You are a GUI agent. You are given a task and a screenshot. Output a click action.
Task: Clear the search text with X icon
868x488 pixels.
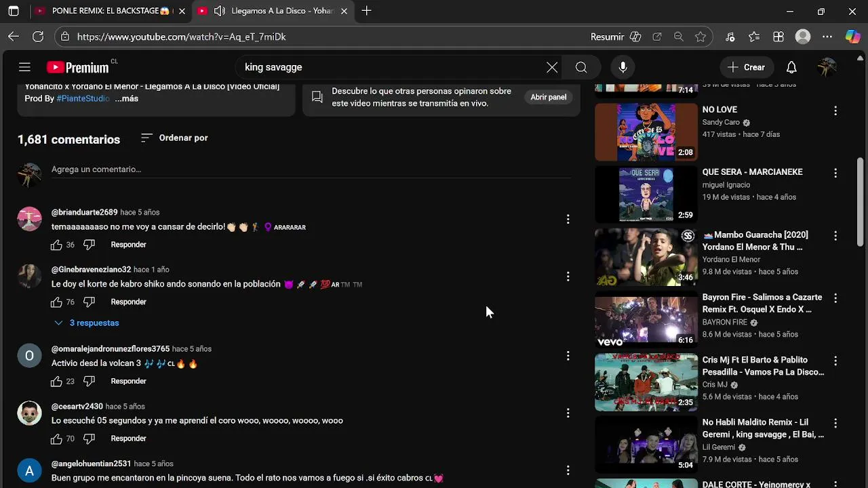552,67
